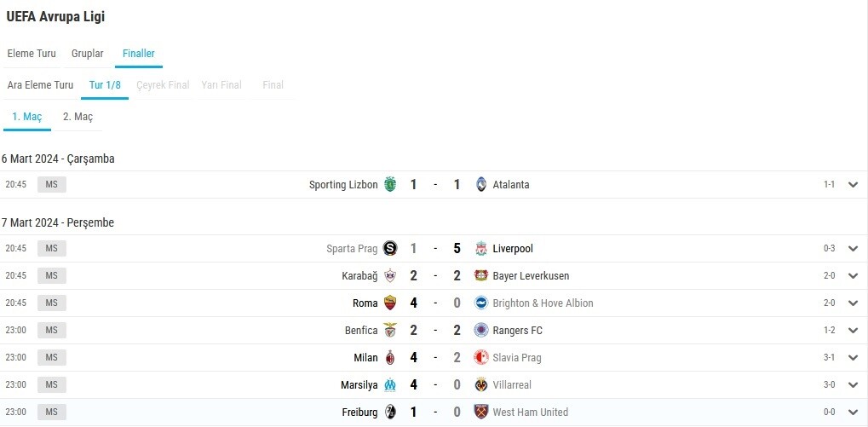Click the MS status badge for Benfica match
868x427 pixels.
click(x=51, y=330)
